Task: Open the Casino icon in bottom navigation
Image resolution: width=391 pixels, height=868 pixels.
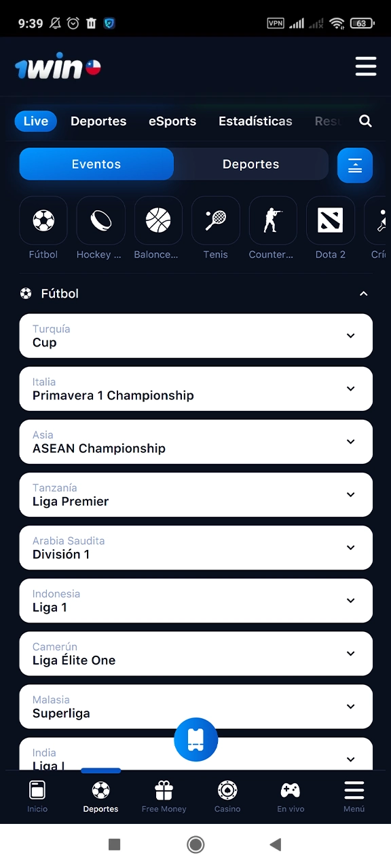Action: tap(227, 793)
